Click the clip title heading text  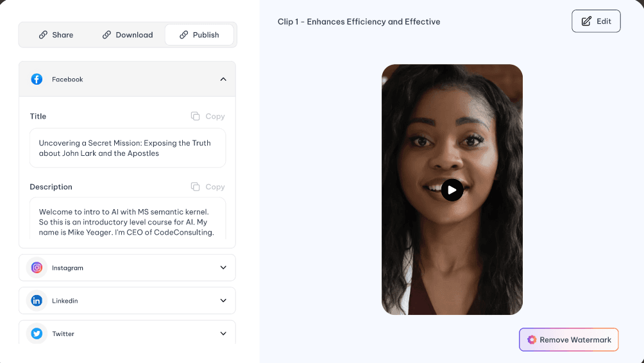click(x=359, y=22)
